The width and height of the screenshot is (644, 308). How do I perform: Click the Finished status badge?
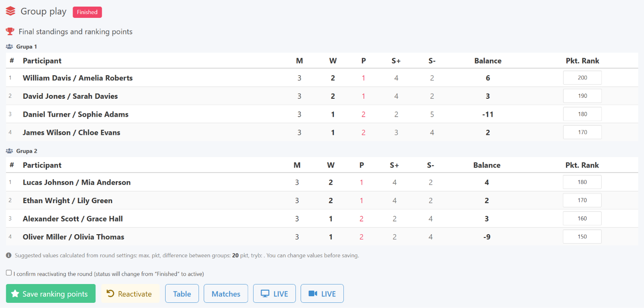pyautogui.click(x=87, y=12)
